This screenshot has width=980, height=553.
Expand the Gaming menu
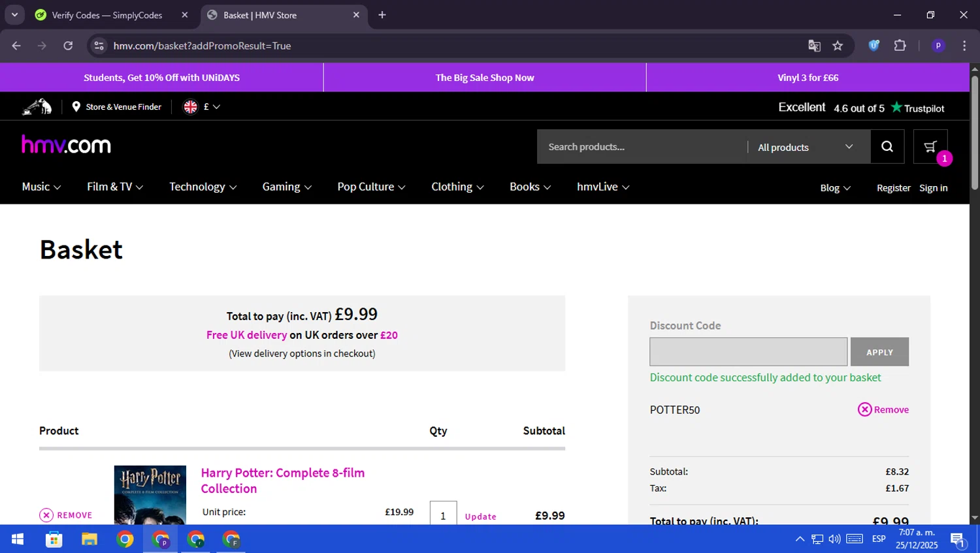287,187
